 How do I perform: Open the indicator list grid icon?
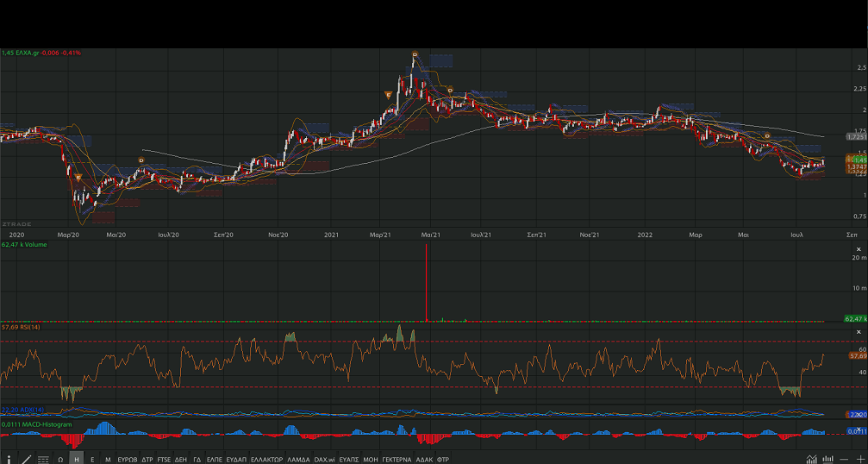(x=43, y=460)
